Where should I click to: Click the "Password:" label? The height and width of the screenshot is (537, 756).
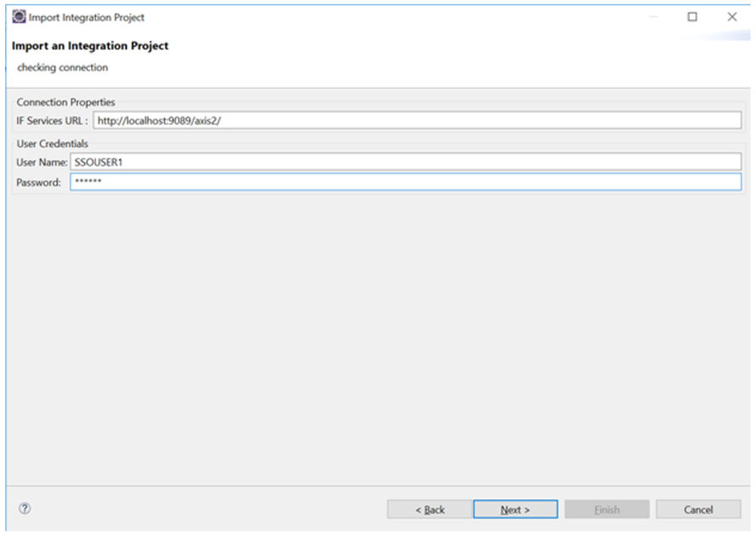tap(38, 182)
